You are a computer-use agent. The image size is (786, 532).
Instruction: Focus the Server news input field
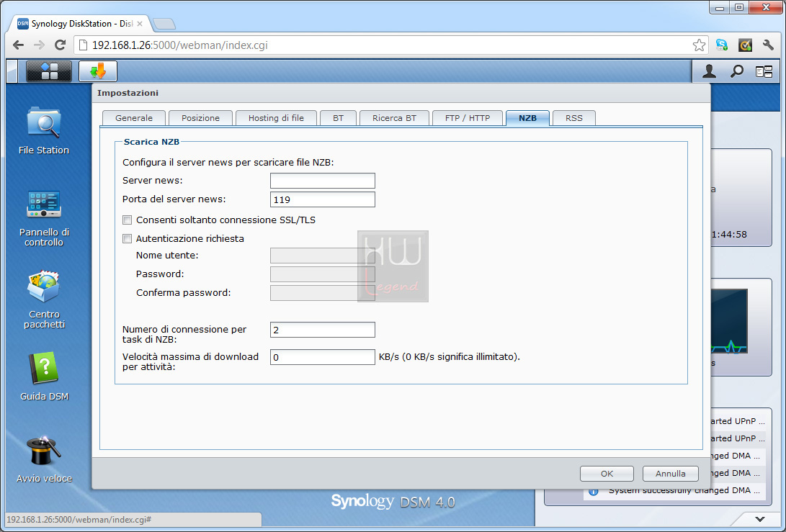pos(322,181)
